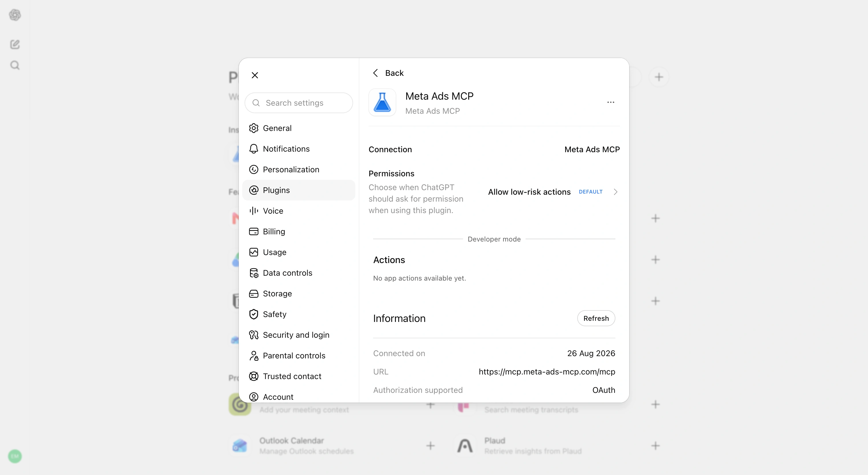The height and width of the screenshot is (475, 868).
Task: Open Billing settings
Action: pos(299,231)
